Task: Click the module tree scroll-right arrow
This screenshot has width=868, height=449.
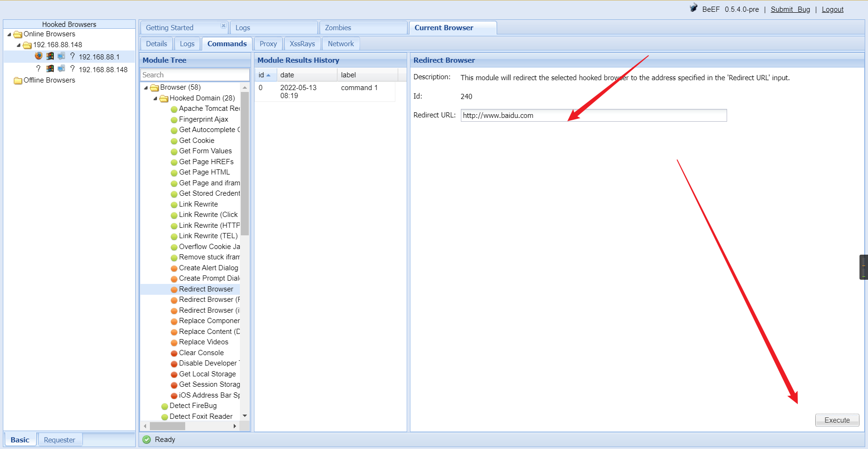Action: (235, 426)
